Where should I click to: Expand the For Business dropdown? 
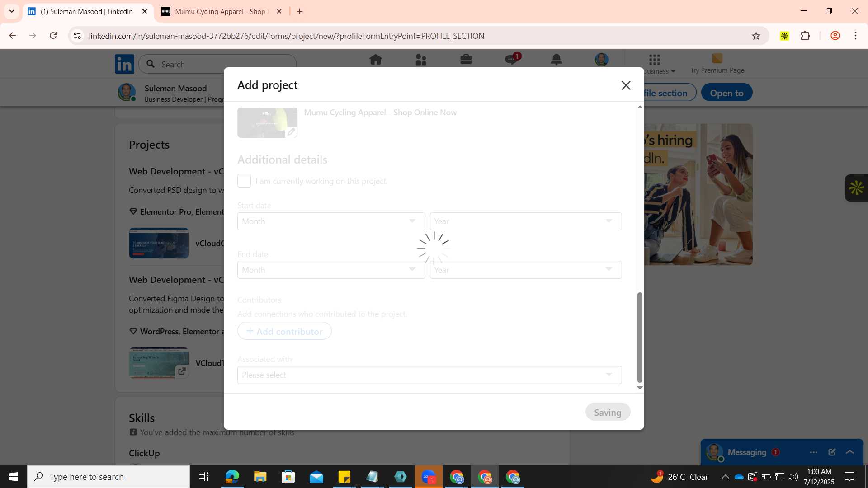coord(659,71)
